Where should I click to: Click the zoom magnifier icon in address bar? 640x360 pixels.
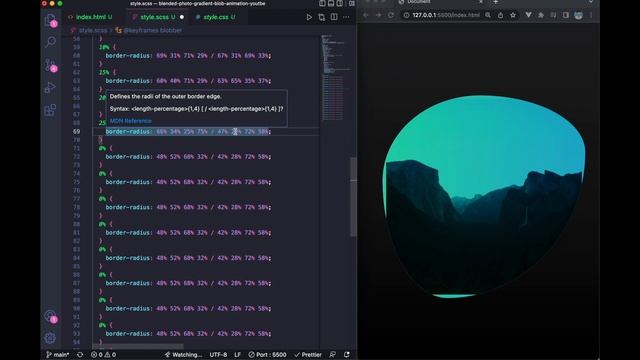[488, 15]
